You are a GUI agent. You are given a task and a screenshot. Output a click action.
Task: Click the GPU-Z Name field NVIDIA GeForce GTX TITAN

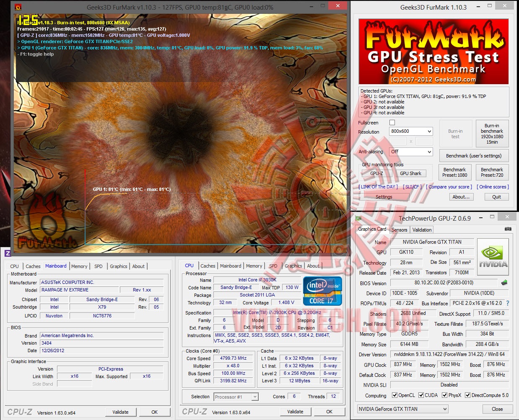(432, 242)
